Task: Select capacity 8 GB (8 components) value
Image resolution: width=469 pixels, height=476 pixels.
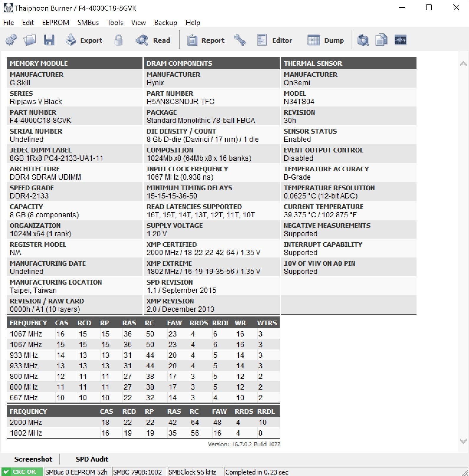Action: (44, 215)
